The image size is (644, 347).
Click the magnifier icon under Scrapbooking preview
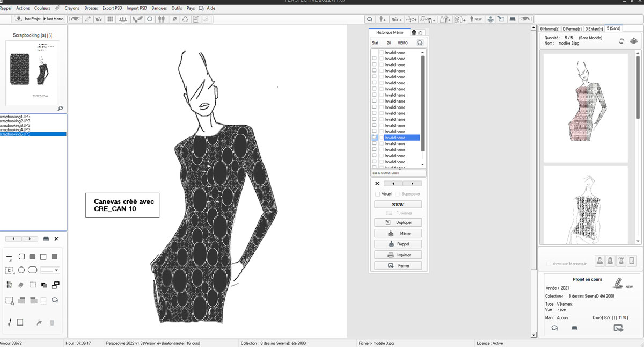pos(60,108)
